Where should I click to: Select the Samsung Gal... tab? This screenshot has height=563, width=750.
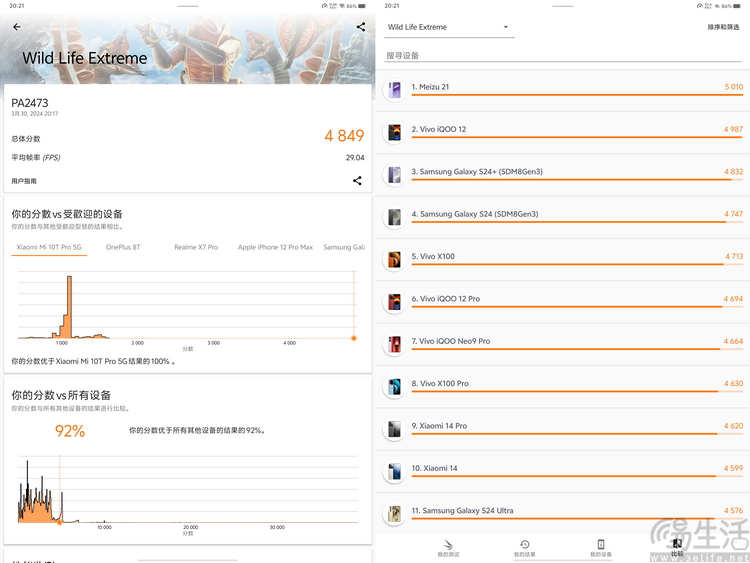pyautogui.click(x=344, y=247)
